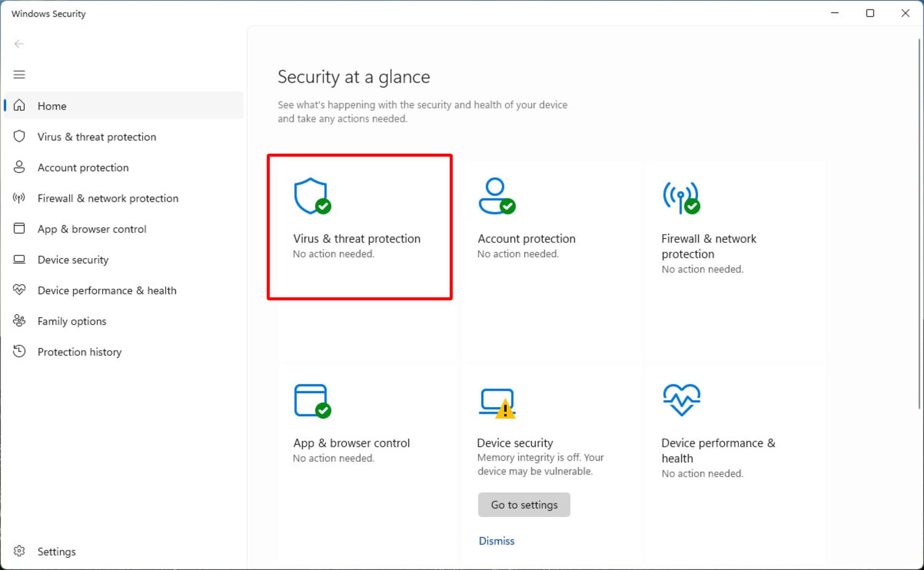Close the Windows Security window
Screen dimensions: 924x570
[905, 13]
